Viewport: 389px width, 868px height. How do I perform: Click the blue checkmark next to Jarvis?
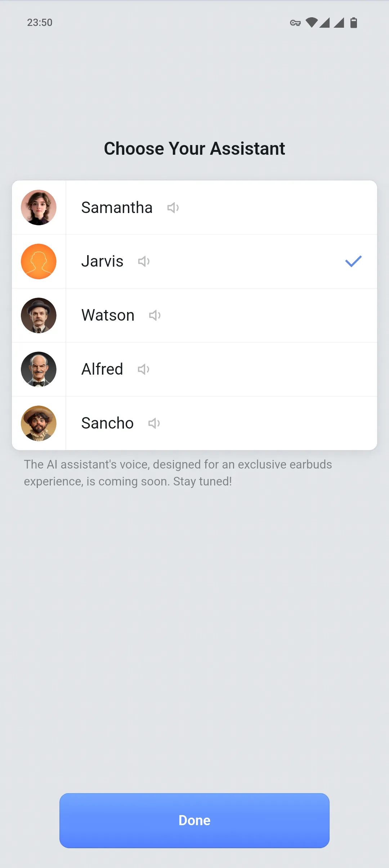coord(353,261)
